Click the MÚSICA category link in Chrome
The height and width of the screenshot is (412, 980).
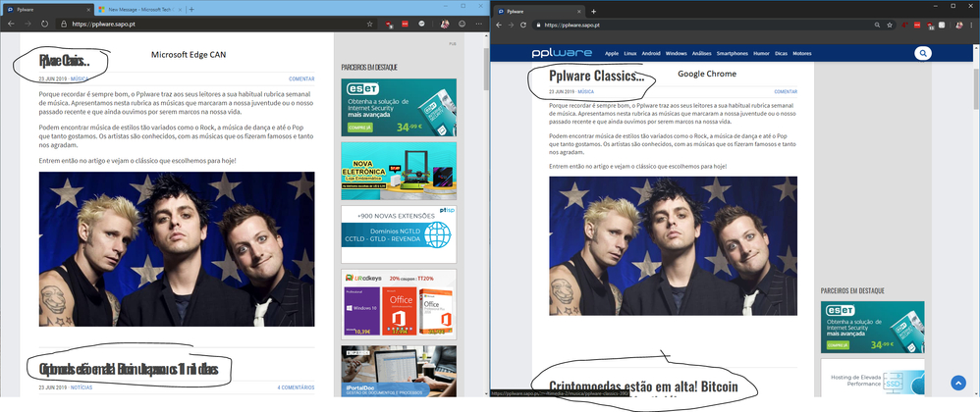click(x=585, y=92)
